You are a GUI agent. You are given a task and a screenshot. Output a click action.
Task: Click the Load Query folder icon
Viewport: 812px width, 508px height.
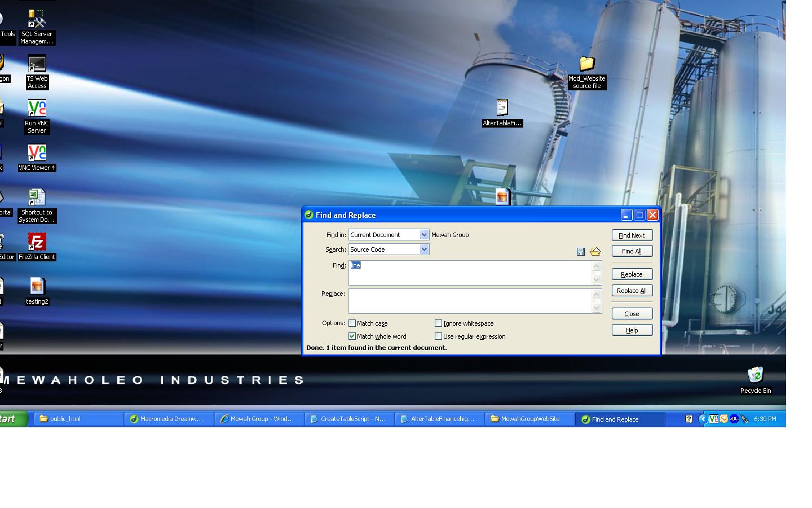pos(595,252)
